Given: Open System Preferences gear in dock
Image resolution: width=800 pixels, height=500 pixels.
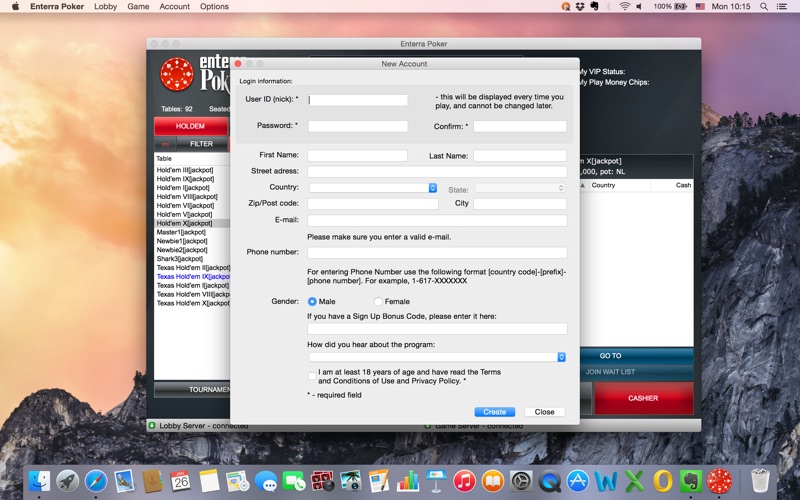Looking at the screenshot, I should tap(521, 481).
